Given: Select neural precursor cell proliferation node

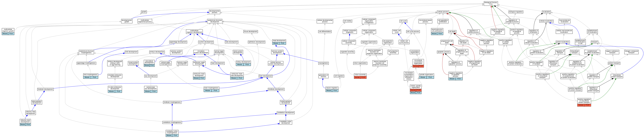Looking at the screenshot, I should pyautogui.click(x=437, y=31).
